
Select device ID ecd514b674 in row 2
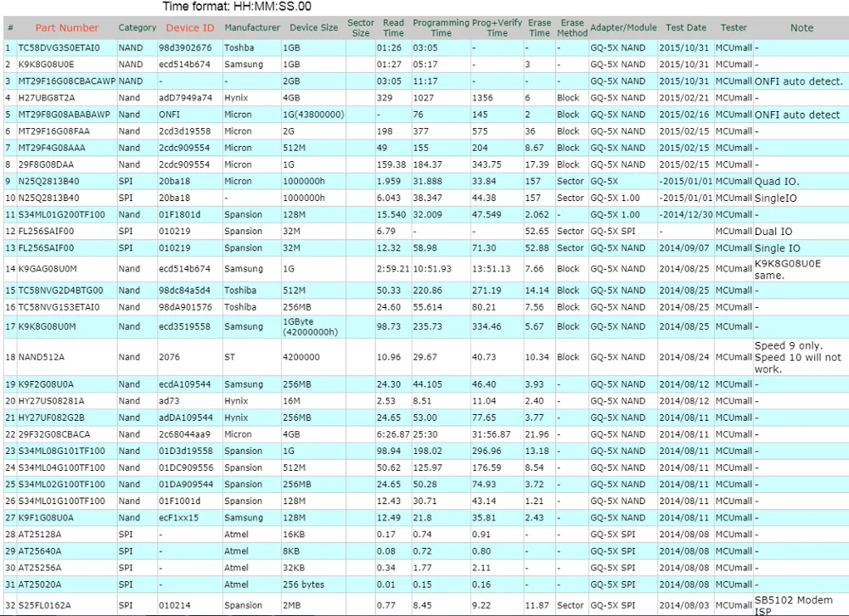click(184, 64)
